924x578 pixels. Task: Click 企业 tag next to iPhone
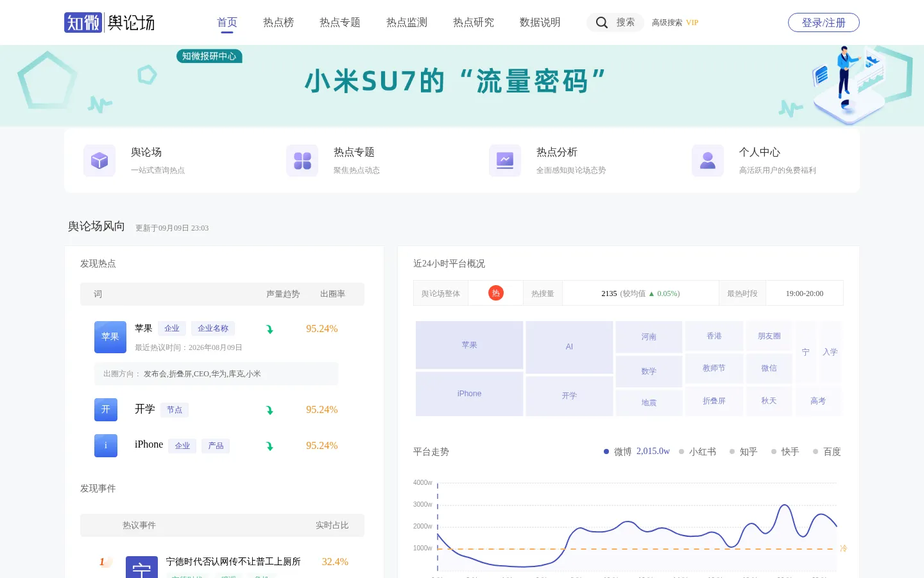click(x=182, y=446)
